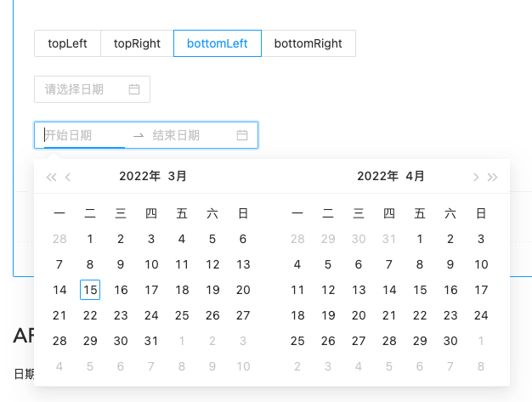Pick March 22 in left calendar
532x402 pixels.
point(90,315)
